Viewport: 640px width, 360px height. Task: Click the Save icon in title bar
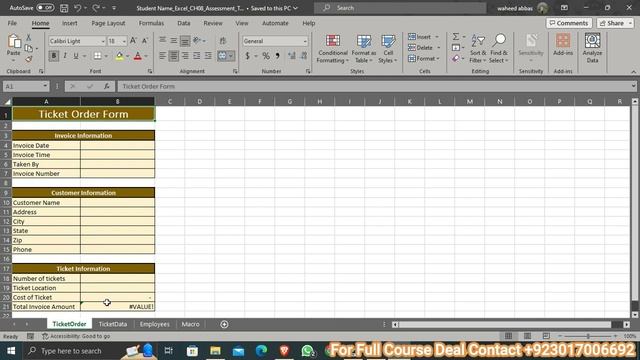[64, 8]
